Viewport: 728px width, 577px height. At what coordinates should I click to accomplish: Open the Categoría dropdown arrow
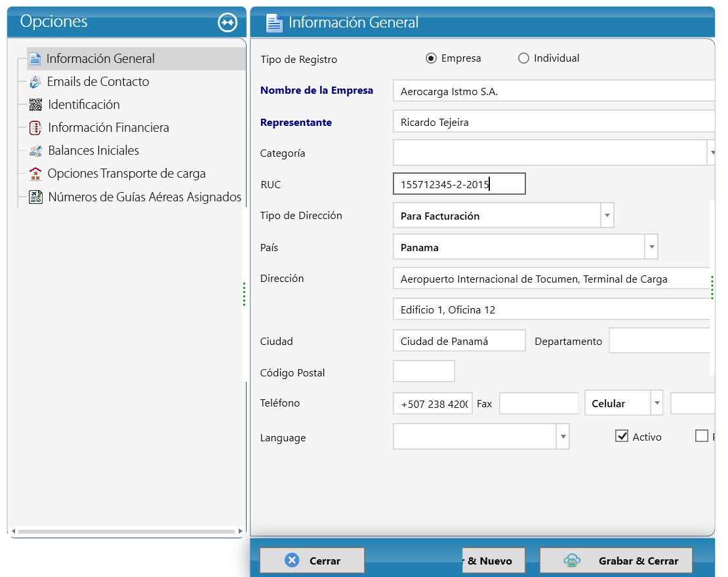712,152
